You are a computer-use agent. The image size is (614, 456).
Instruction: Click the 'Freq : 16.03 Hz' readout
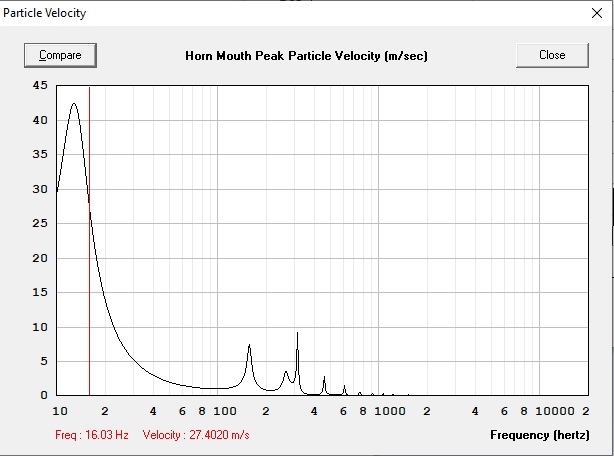(x=92, y=435)
